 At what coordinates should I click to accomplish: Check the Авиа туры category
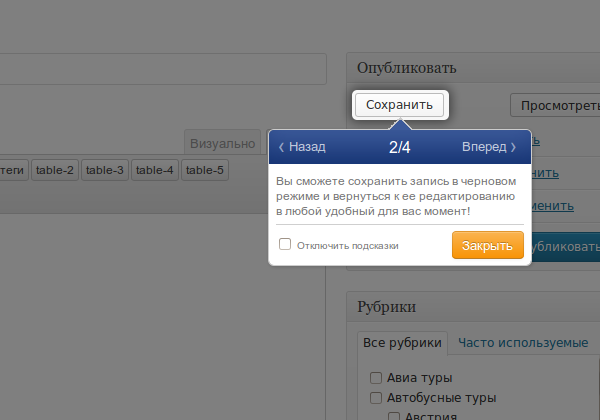tap(376, 378)
